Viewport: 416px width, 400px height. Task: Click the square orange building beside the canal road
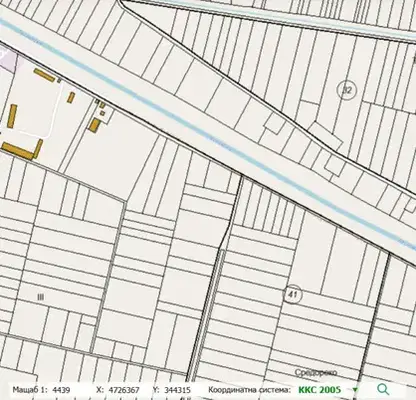[x=95, y=125]
